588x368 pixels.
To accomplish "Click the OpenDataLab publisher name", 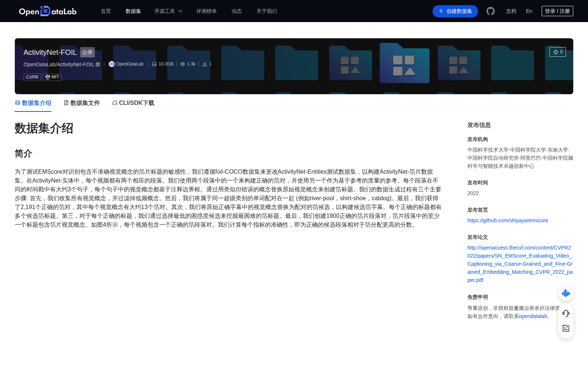I will tap(130, 64).
